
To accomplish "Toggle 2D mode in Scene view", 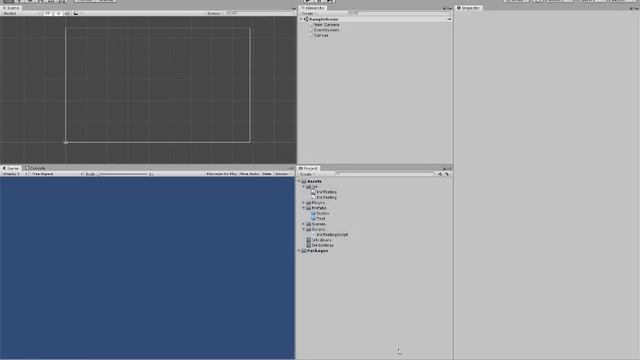I will [x=48, y=13].
